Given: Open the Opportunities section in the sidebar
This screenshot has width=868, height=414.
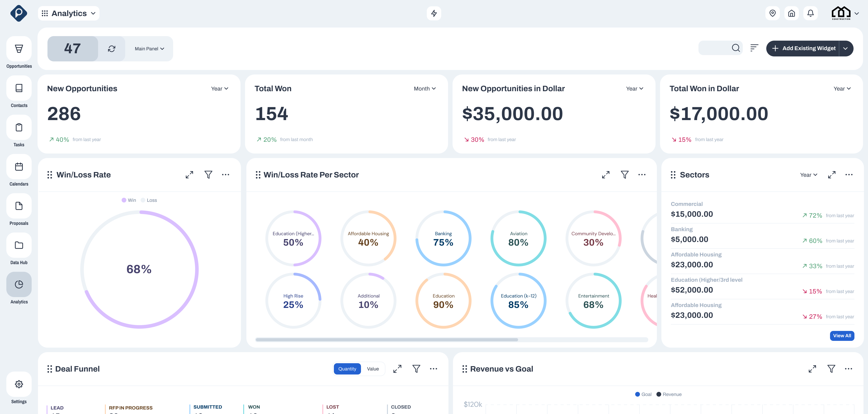Looking at the screenshot, I should point(19,49).
